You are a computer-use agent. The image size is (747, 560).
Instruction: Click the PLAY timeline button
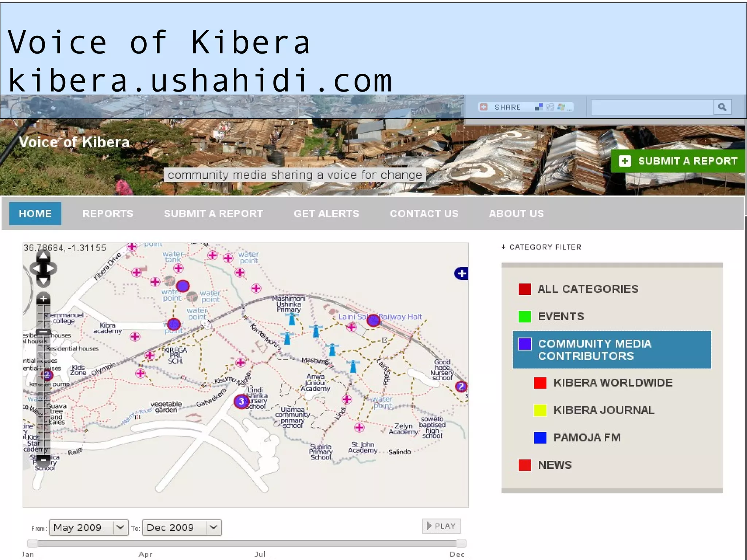point(441,526)
